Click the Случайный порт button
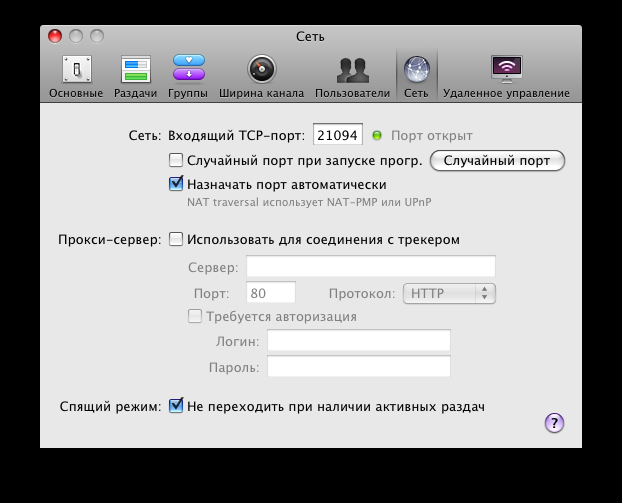This screenshot has width=622, height=503. (x=497, y=161)
